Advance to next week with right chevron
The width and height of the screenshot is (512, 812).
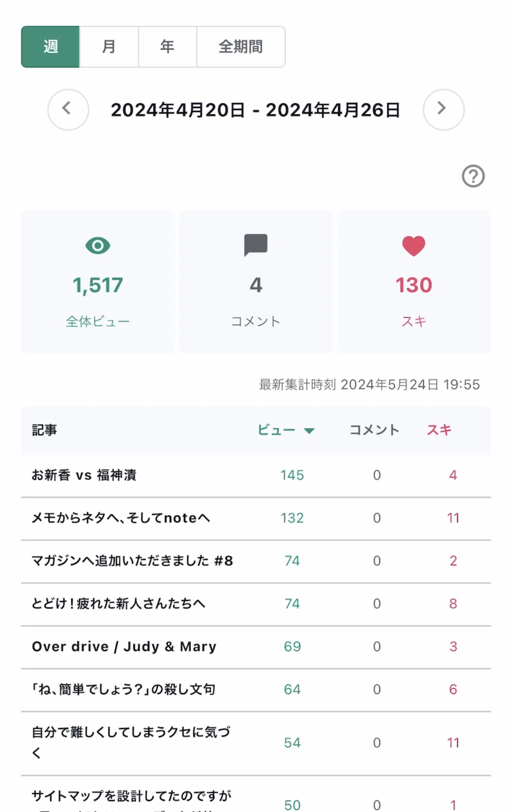(x=443, y=109)
